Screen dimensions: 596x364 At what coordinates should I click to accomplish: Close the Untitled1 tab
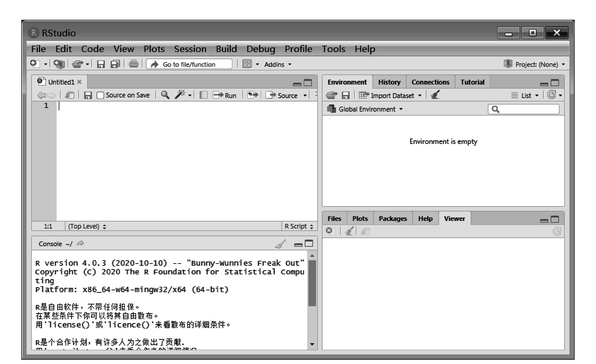(79, 82)
